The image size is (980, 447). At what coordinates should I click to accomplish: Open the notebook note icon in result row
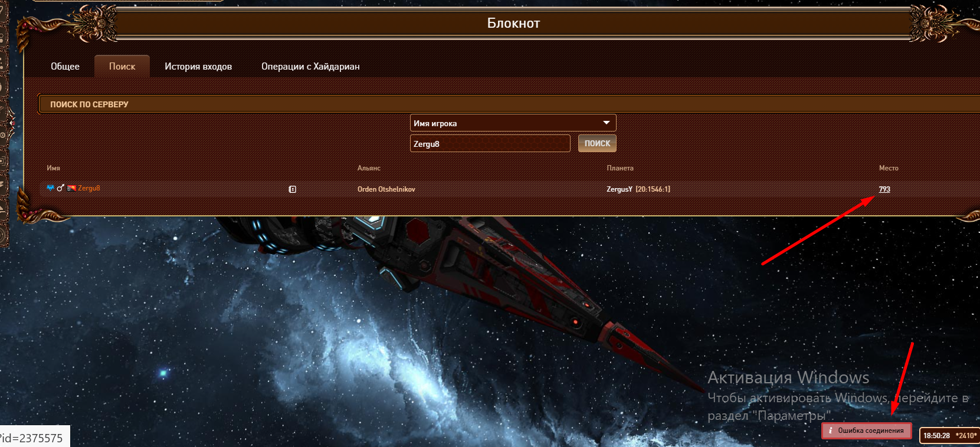pos(292,189)
